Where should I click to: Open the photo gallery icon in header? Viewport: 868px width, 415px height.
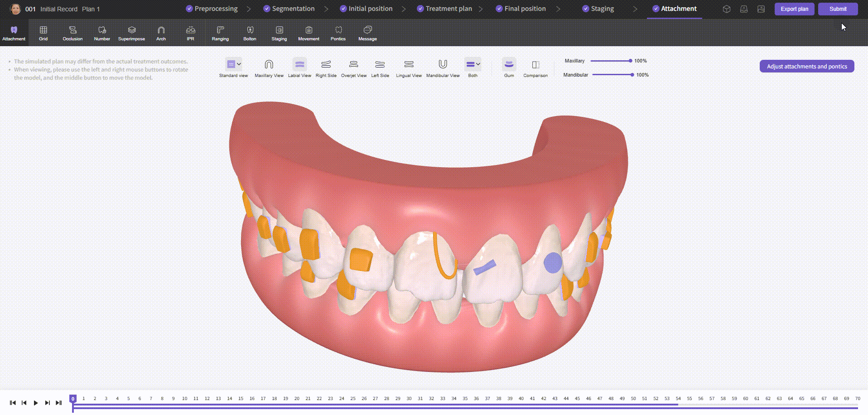(x=761, y=9)
